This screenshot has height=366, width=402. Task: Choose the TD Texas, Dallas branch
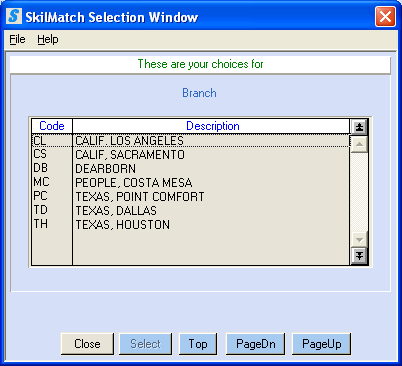tap(191, 211)
